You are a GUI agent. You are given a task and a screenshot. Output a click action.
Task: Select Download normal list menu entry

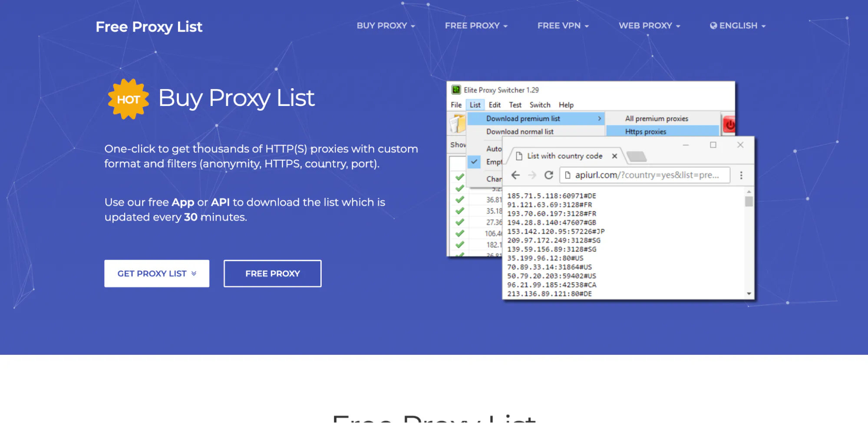(x=536, y=132)
